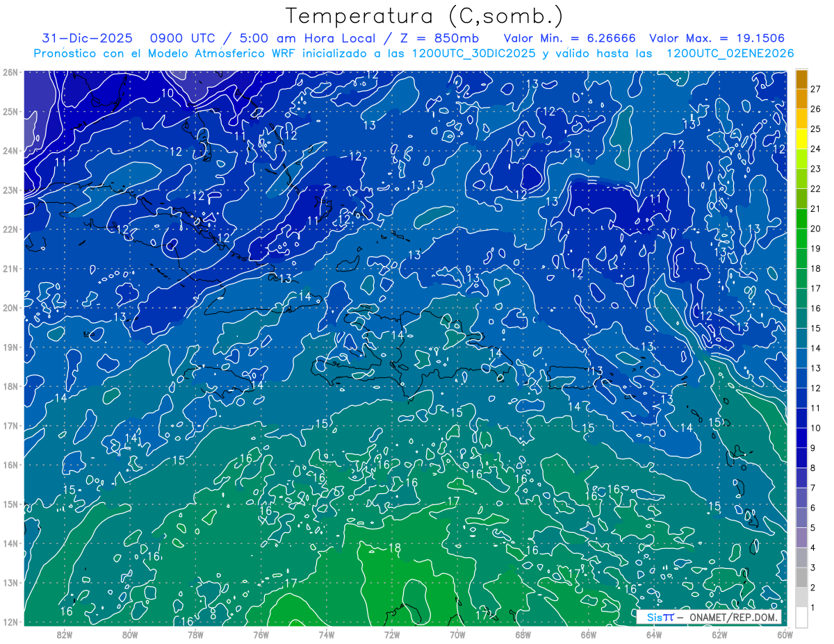
Task: Click the '18' contour label on map
Action: coord(395,548)
